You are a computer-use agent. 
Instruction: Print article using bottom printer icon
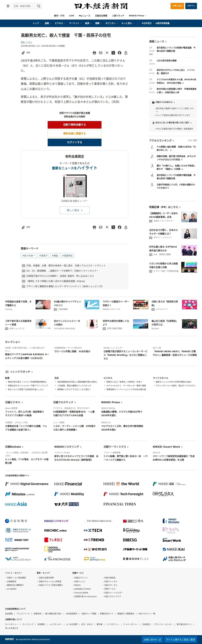point(94,227)
